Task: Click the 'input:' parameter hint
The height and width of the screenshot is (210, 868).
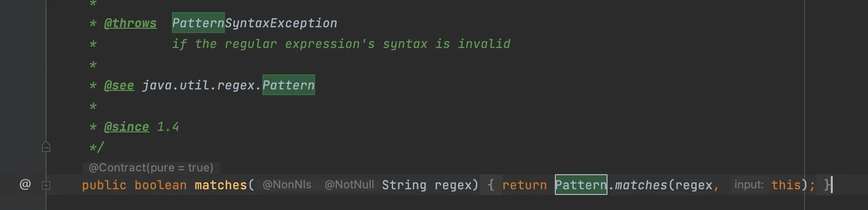Action: [749, 185]
